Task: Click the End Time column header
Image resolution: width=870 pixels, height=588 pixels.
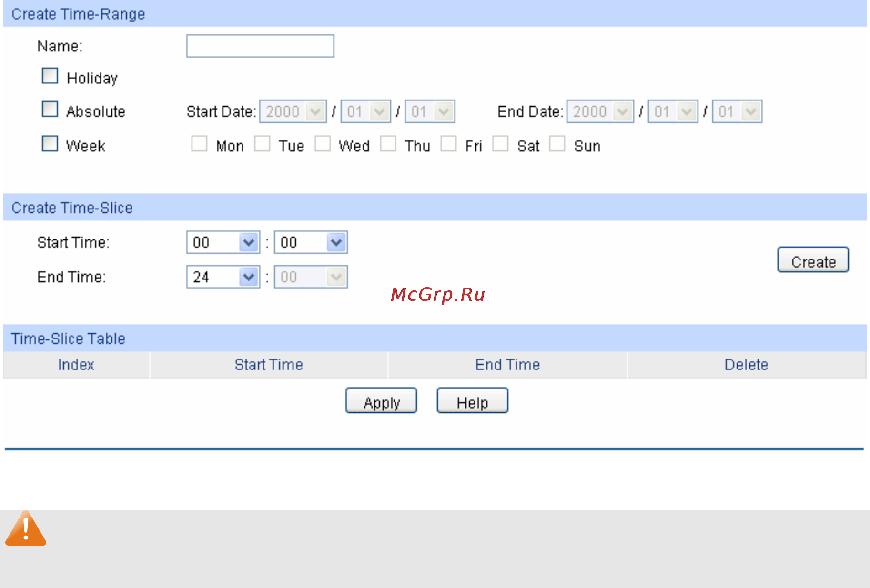Action: coord(508,365)
